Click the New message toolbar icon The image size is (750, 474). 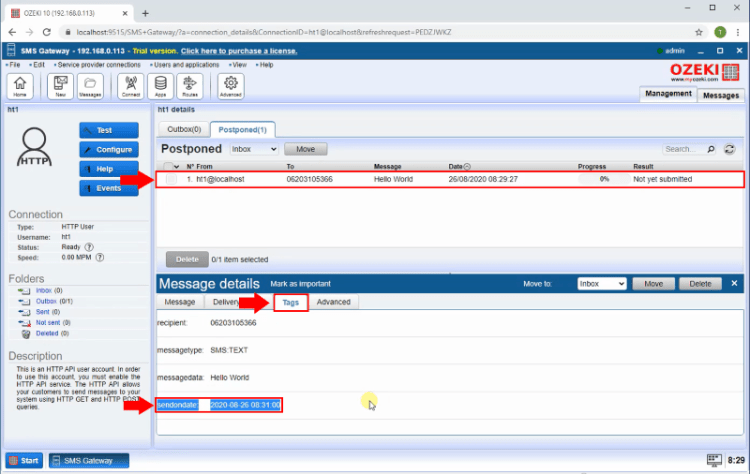coord(60,86)
